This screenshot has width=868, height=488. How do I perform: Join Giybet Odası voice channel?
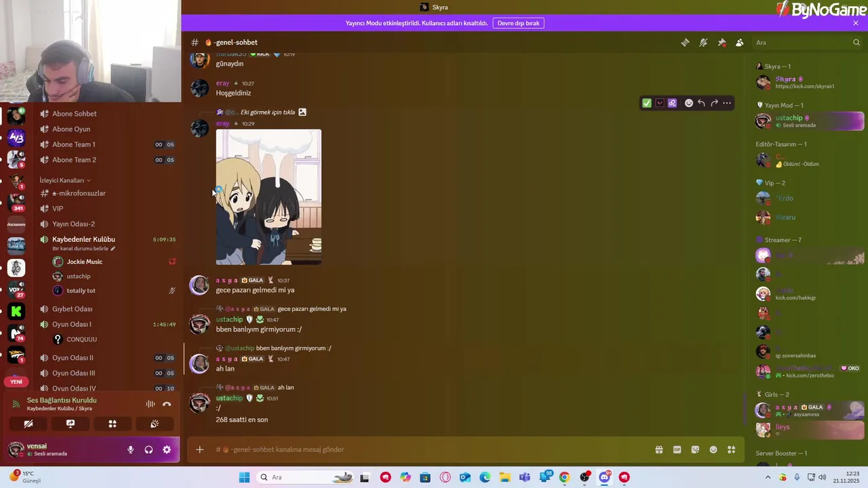click(x=107, y=309)
